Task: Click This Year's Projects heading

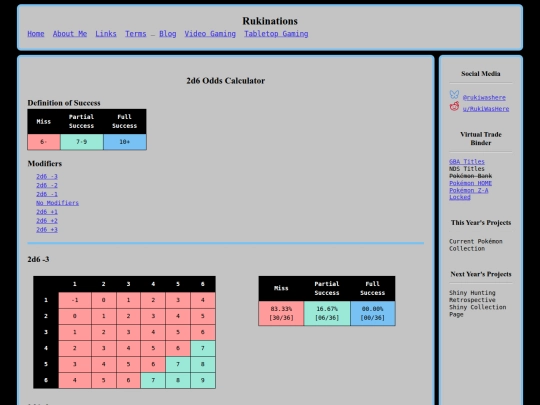Action: pos(481,223)
